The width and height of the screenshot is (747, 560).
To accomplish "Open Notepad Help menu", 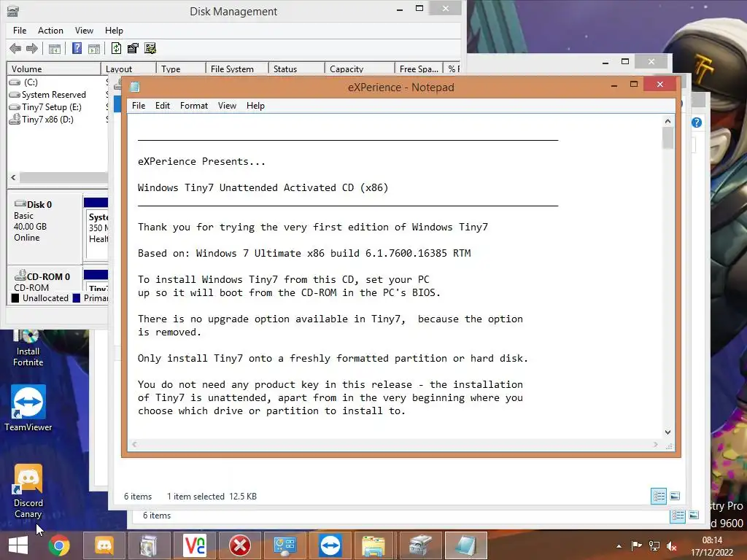I will (x=255, y=106).
